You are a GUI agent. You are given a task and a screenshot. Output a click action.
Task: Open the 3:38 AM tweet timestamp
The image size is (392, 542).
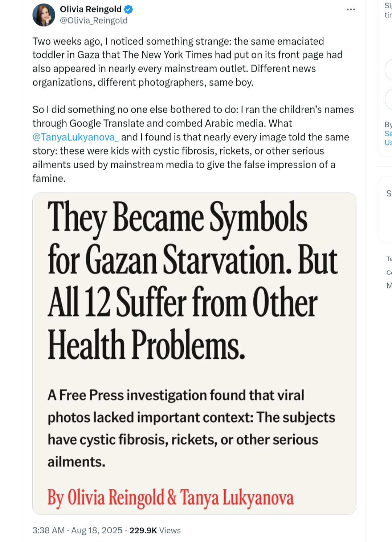click(x=49, y=530)
